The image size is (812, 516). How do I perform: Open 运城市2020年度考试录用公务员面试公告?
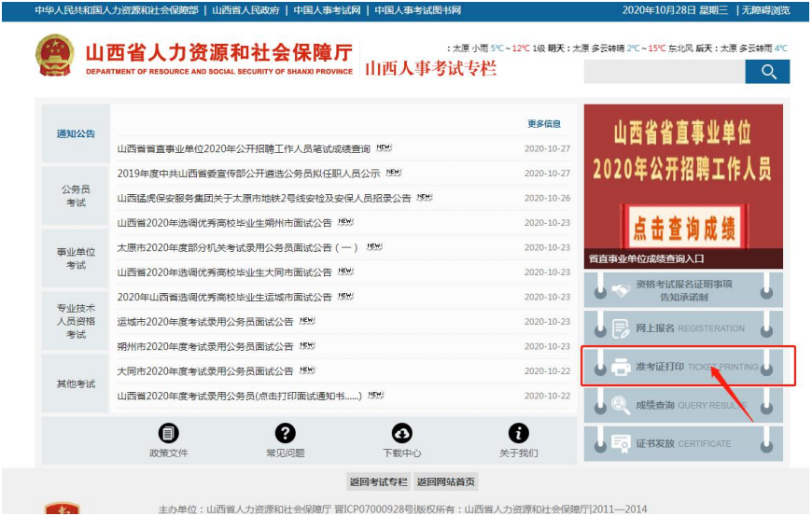coord(205,322)
